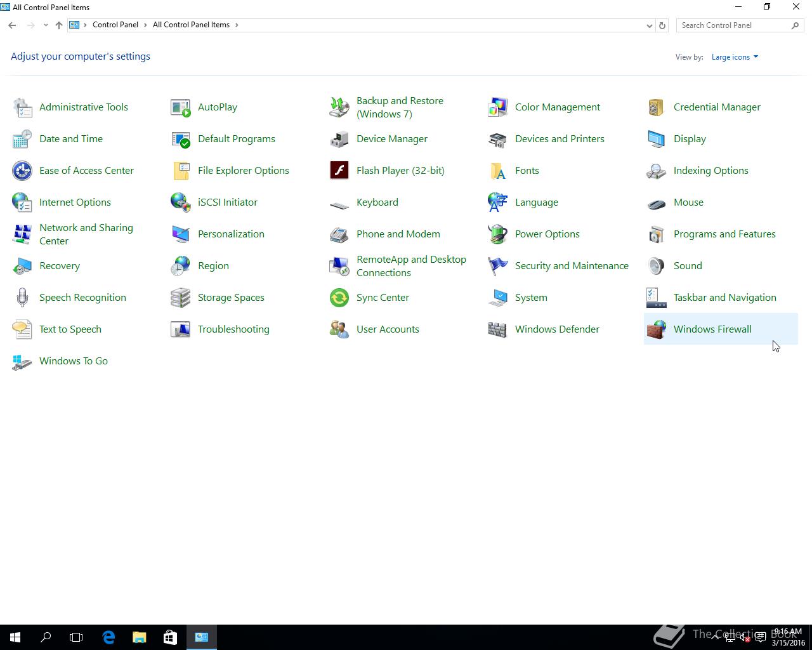Open the Windows Firewall icon
Screen dimensions: 812x650
(657, 329)
